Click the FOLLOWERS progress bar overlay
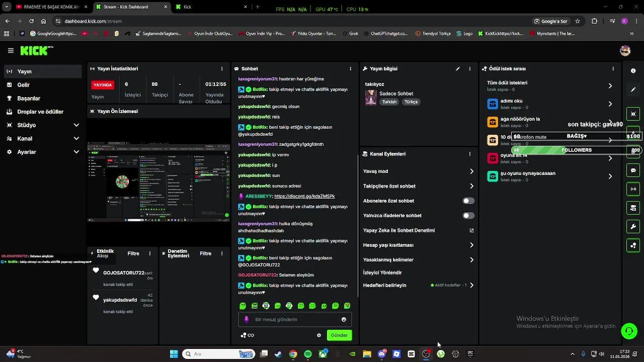 point(576,150)
